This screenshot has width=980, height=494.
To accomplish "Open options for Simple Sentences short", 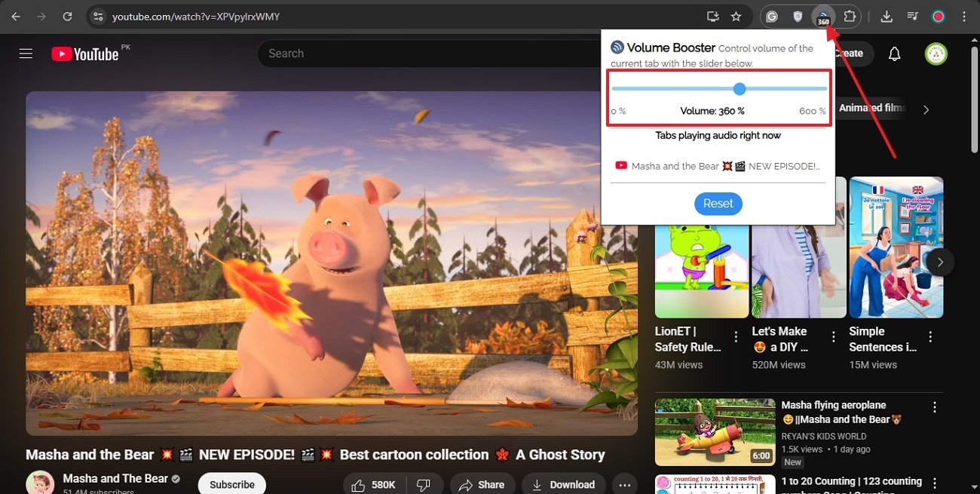I will pos(930,336).
